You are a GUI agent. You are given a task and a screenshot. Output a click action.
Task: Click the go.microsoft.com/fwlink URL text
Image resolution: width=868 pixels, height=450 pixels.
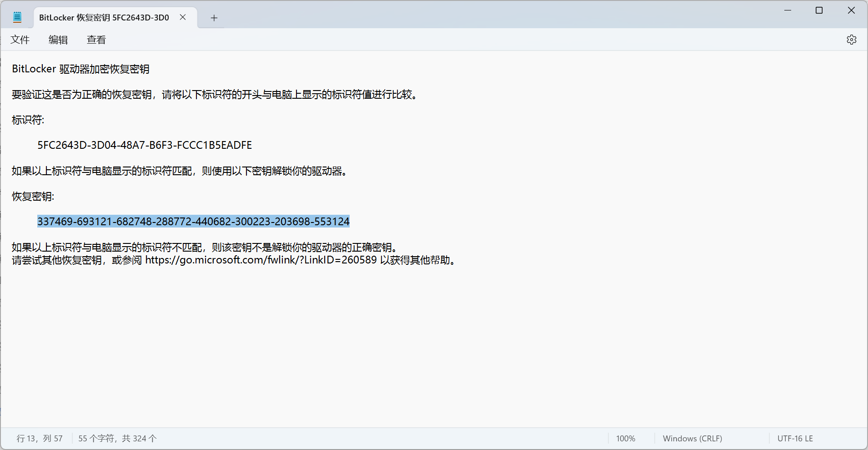[261, 260]
